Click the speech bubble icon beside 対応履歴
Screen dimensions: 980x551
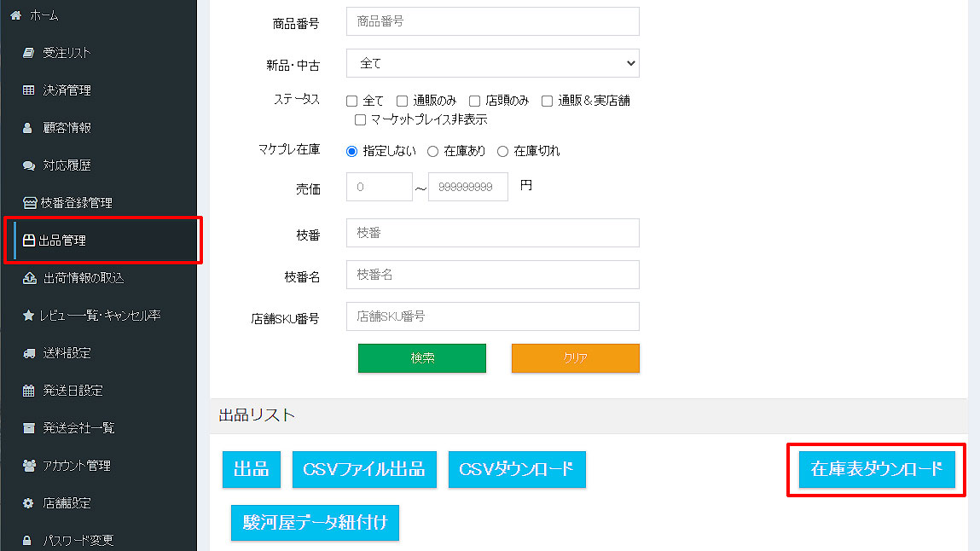(x=28, y=165)
